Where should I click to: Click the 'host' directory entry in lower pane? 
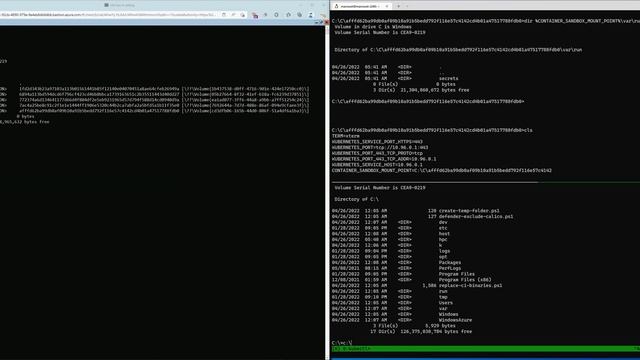(444, 234)
